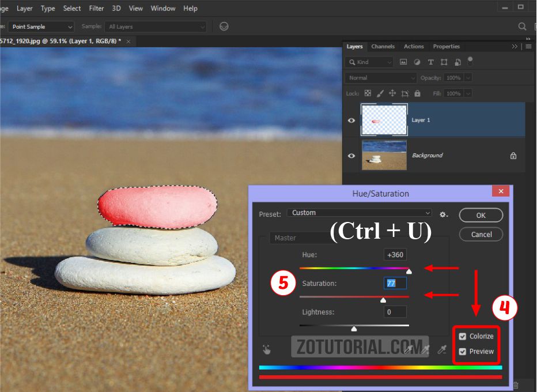Screen dimensions: 537x392
Task: Open the Normal blend mode dropdown
Action: pos(380,78)
